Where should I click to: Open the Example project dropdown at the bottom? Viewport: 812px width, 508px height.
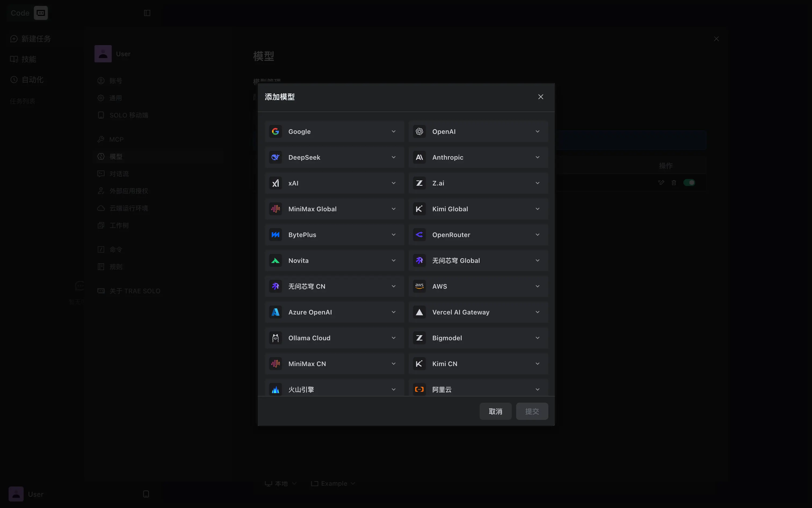click(x=333, y=484)
